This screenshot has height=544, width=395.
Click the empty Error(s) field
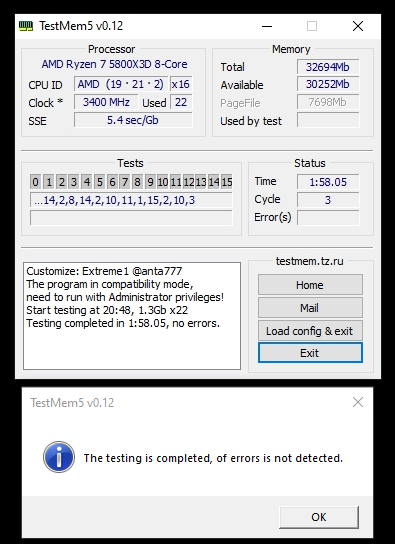pos(328,218)
